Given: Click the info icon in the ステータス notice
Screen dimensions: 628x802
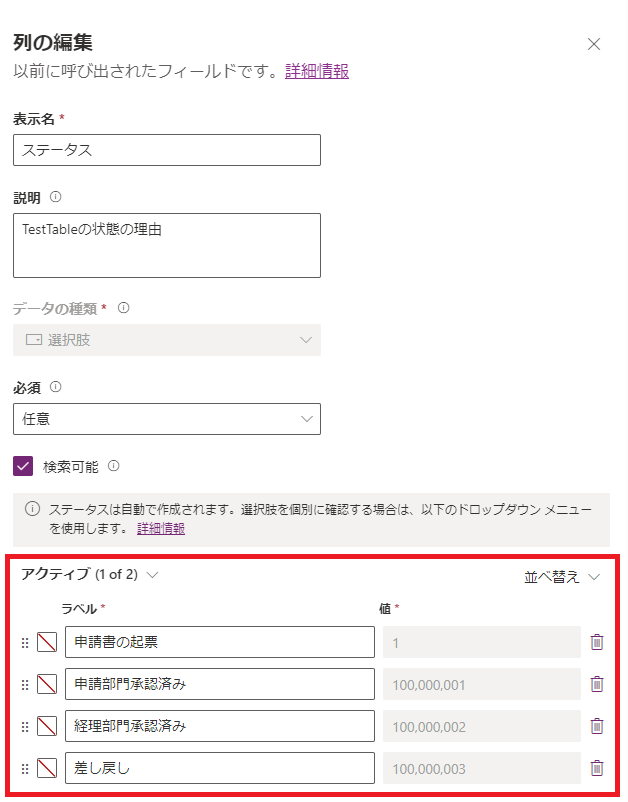Looking at the screenshot, I should tap(32, 509).
